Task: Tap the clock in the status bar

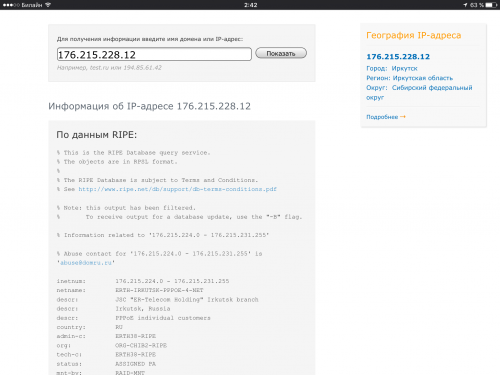Action: click(250, 5)
